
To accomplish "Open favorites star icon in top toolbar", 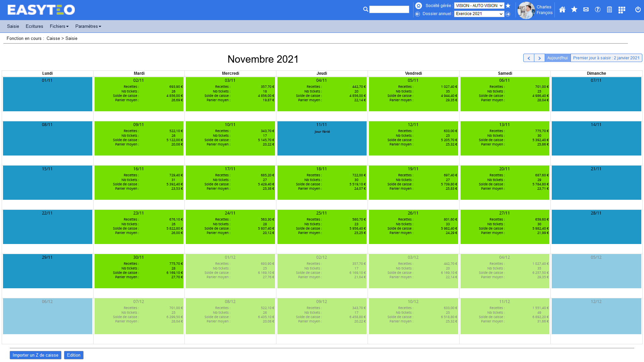I will pyautogui.click(x=574, y=10).
